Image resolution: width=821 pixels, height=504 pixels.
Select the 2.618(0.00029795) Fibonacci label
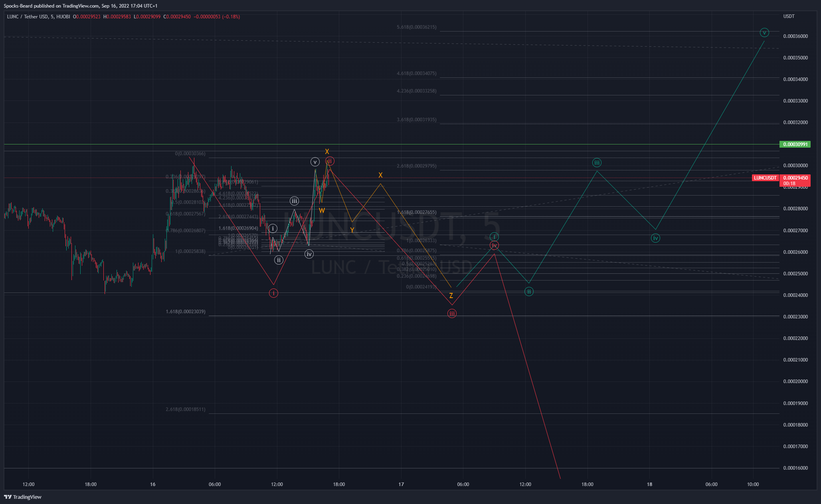click(x=417, y=166)
